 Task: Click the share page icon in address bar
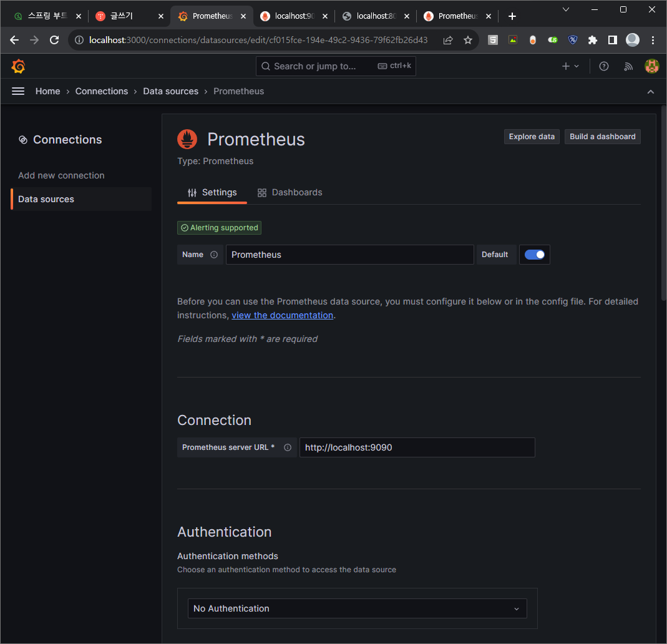coord(448,40)
